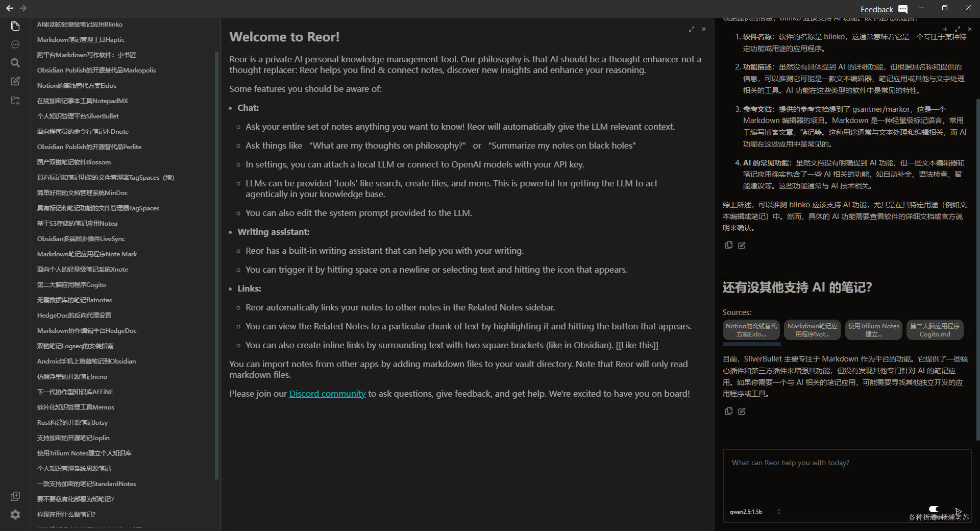
Task: Open Settings via the gear icon
Action: [15, 515]
